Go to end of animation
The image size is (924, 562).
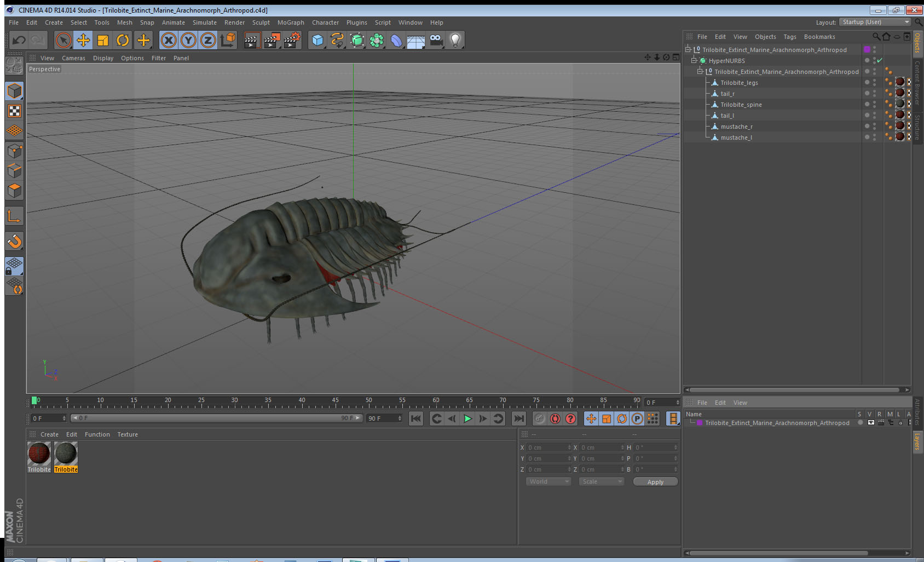[x=518, y=418]
